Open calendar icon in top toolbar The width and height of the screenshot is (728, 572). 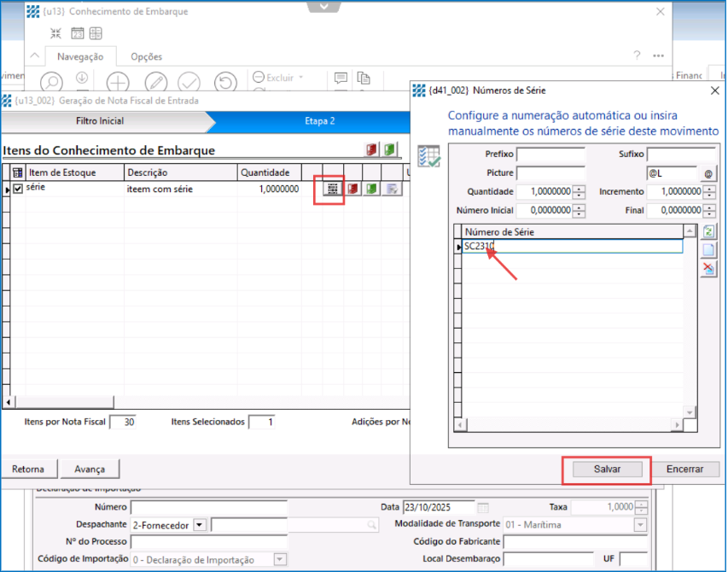(77, 33)
